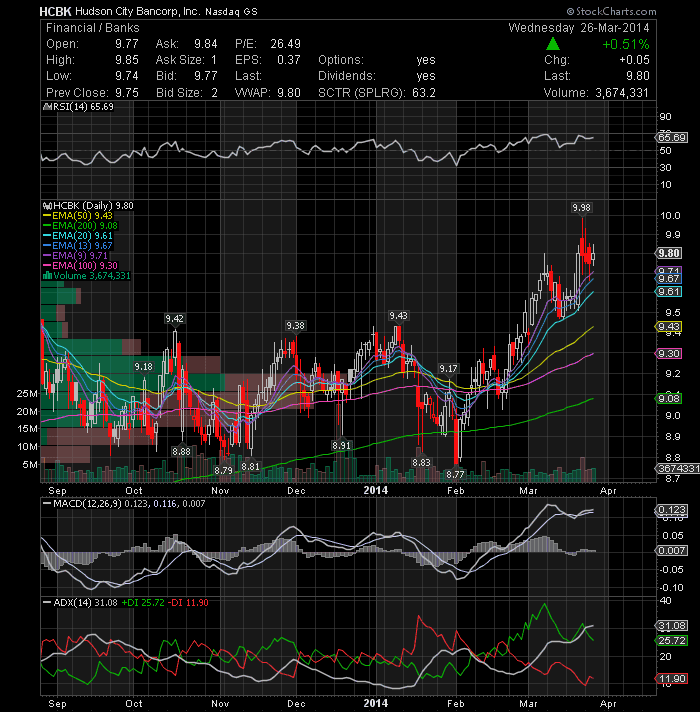The height and width of the screenshot is (712, 700).
Task: Click the 0.123 MACD tag on right axis
Action: 672,510
